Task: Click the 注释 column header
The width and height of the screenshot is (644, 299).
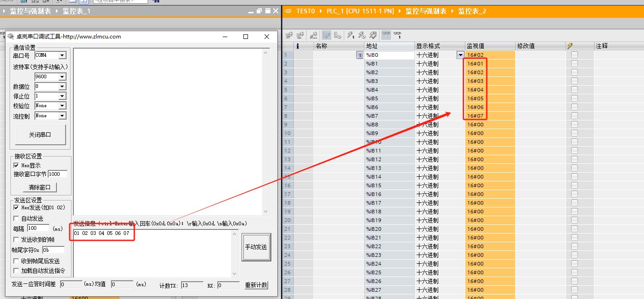Action: [x=619, y=46]
